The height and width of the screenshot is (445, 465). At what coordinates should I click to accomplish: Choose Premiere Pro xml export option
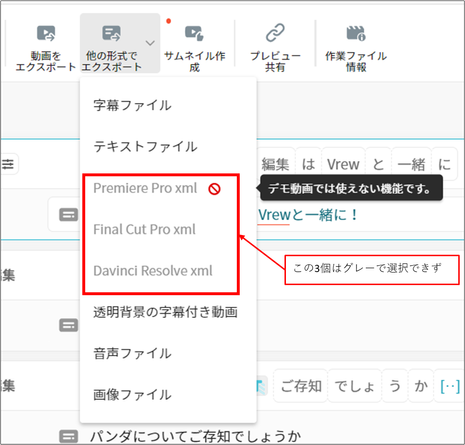click(145, 188)
